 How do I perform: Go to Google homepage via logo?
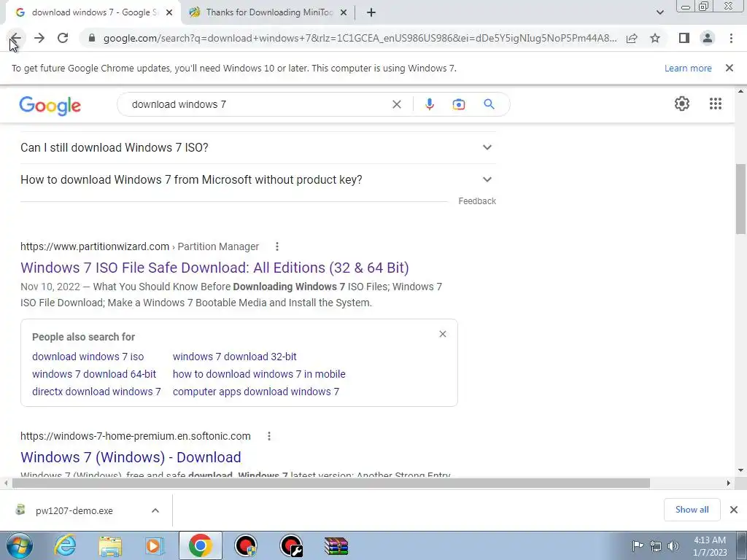[x=50, y=105]
